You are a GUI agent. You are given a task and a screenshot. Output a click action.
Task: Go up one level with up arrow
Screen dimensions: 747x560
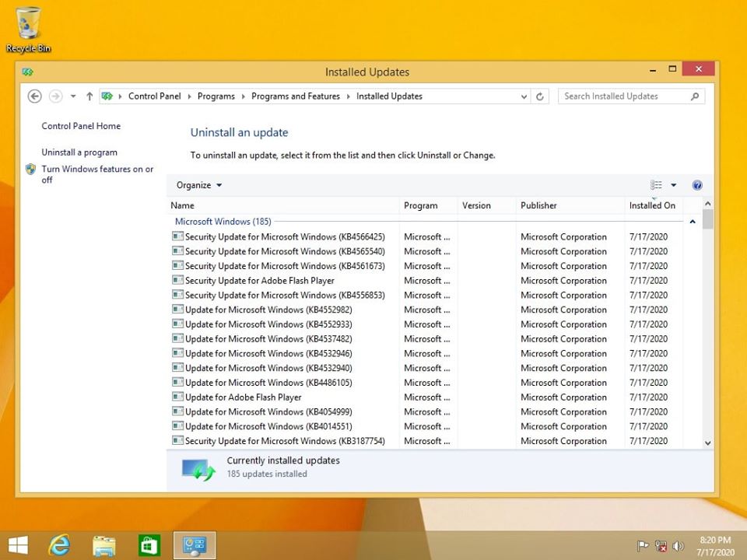click(x=89, y=96)
